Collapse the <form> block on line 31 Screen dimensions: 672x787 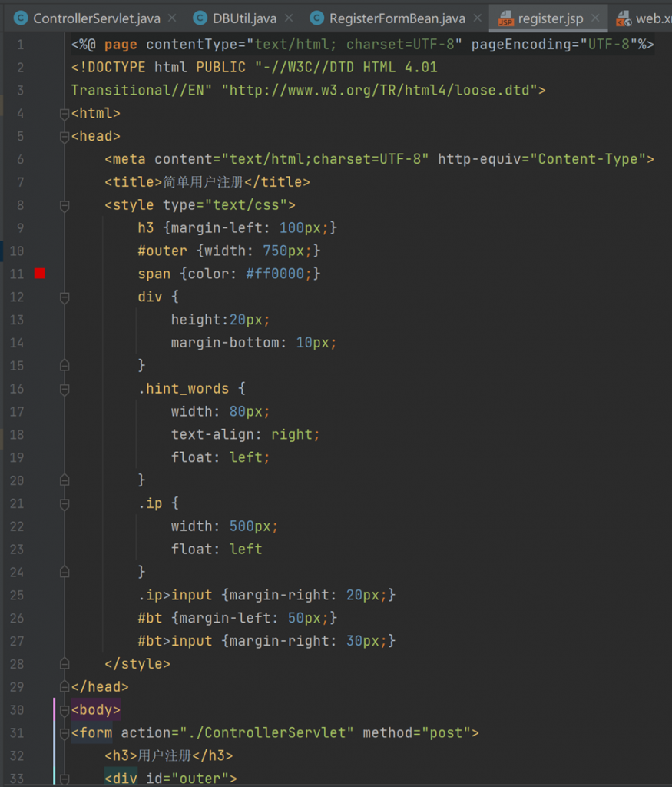[65, 733]
